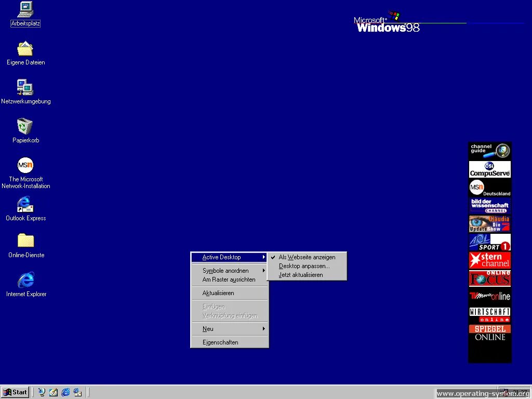Open the CompuServe channel
Image resolution: width=532 pixels, height=399 pixels.
489,169
